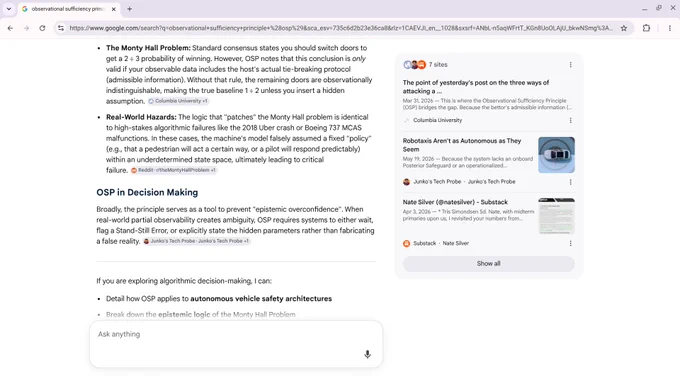The height and width of the screenshot is (383, 680).
Task: Open a new browser tab
Action: click(x=129, y=9)
